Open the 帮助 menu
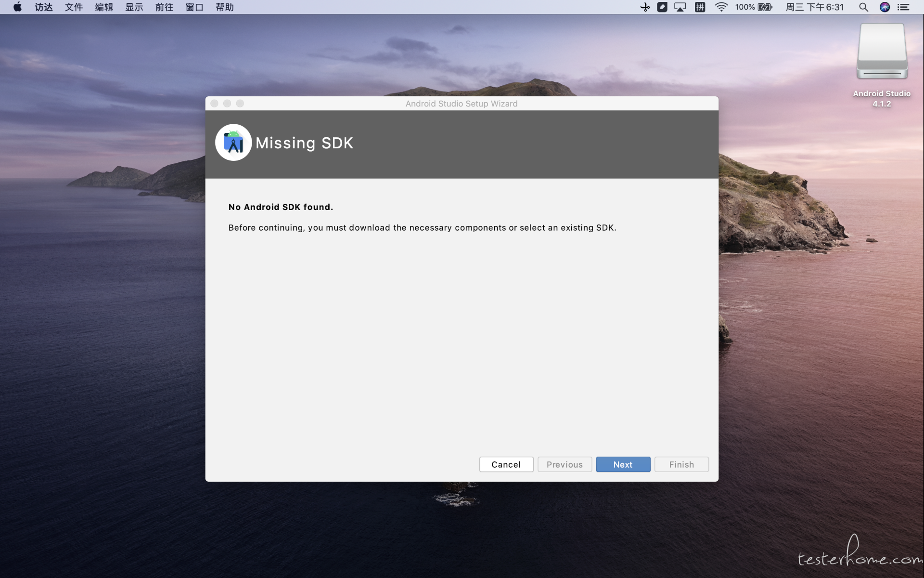 [225, 7]
